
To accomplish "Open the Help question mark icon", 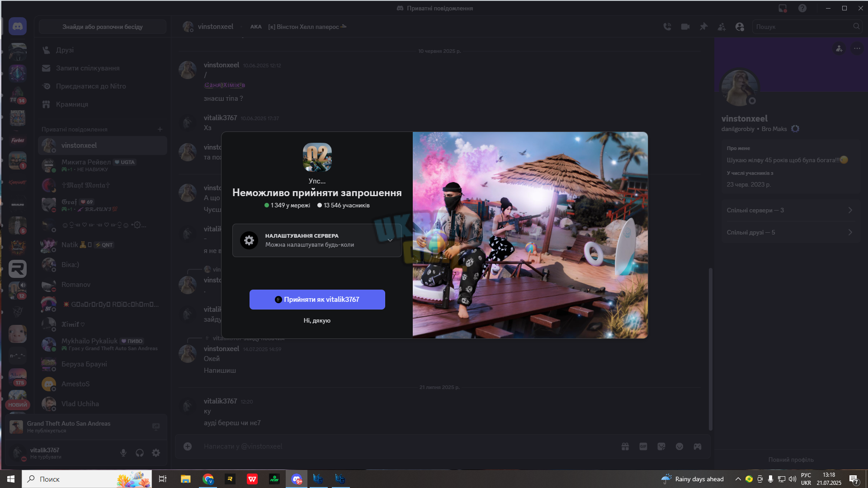I will tap(802, 8).
